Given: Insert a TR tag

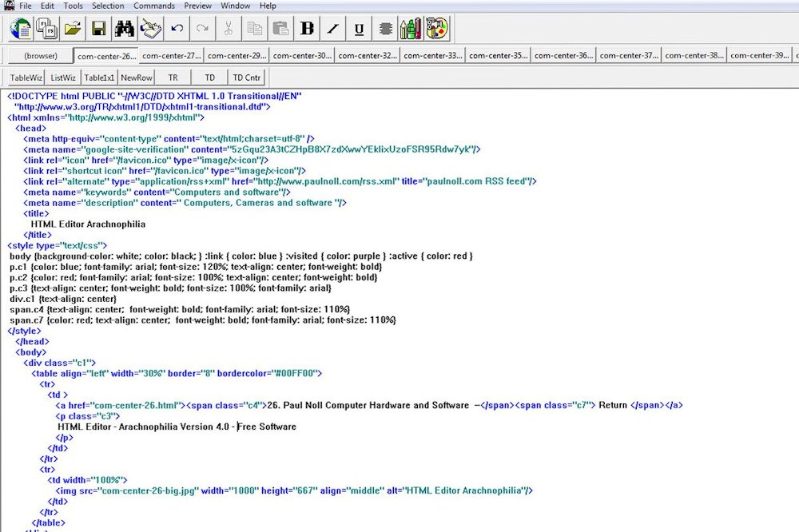Looking at the screenshot, I should coord(173,77).
